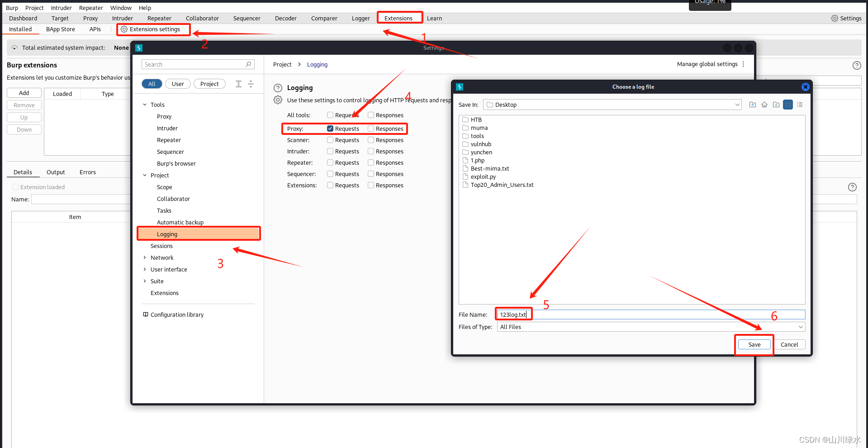Open the BApp Store subtab
Viewport: 868px width, 448px height.
[61, 29]
